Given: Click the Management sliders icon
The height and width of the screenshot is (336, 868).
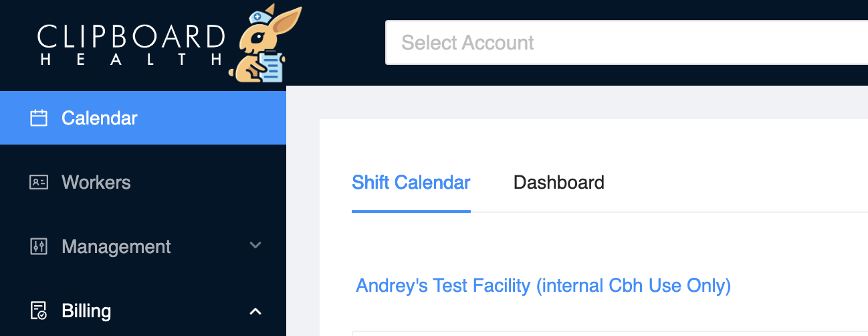Looking at the screenshot, I should pyautogui.click(x=39, y=246).
